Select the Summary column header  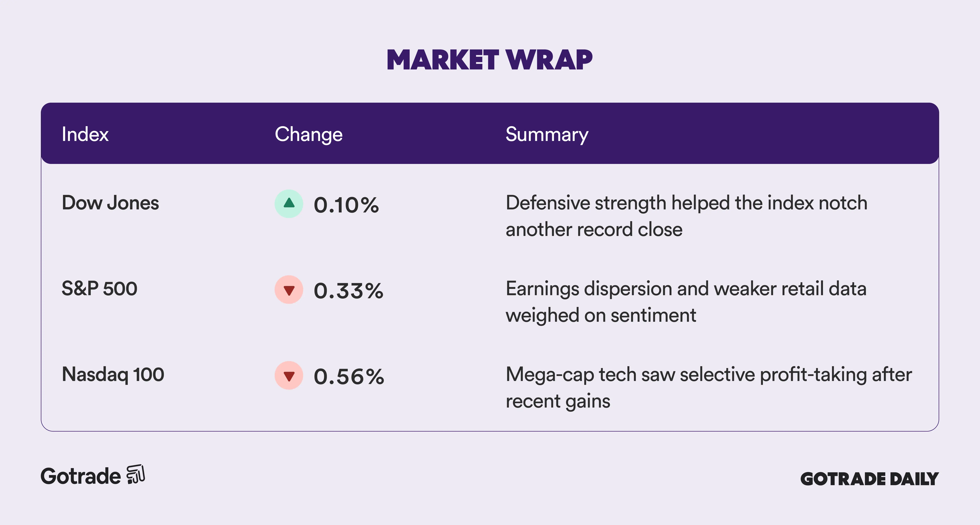tap(547, 134)
